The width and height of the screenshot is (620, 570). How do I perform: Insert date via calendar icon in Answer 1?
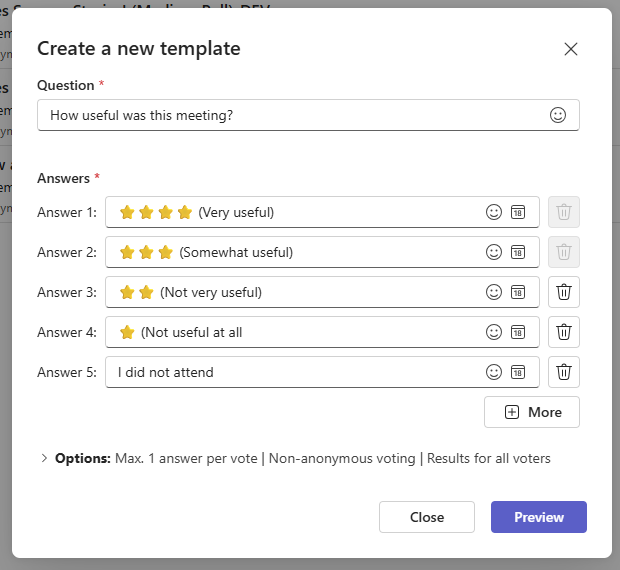tap(518, 212)
